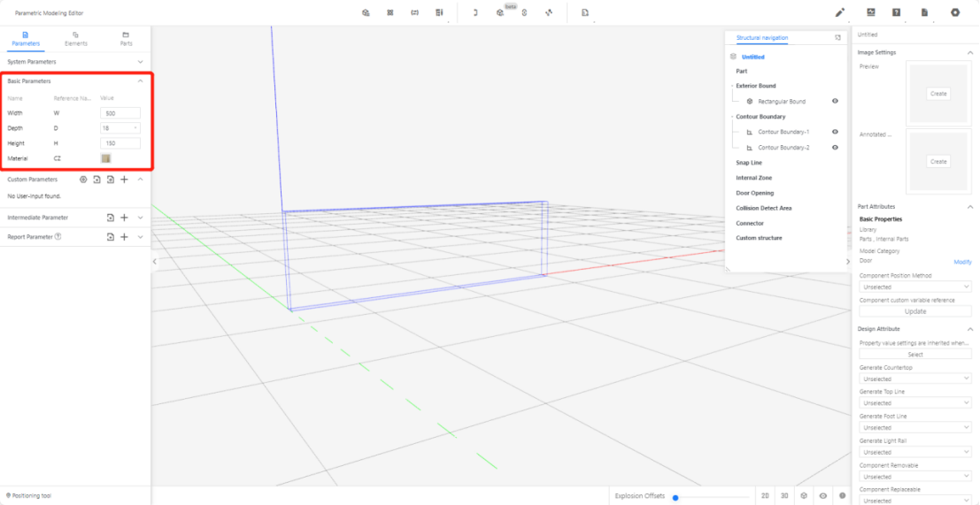Click the Report Parameter help icon

[58, 237]
